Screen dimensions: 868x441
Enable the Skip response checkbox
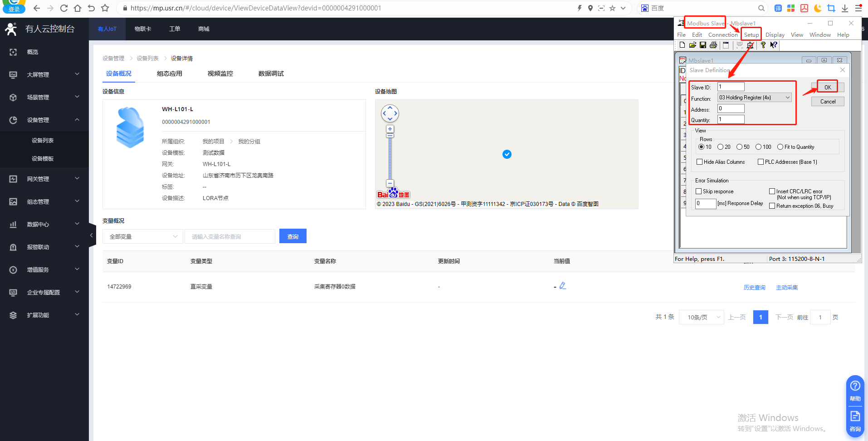click(699, 191)
